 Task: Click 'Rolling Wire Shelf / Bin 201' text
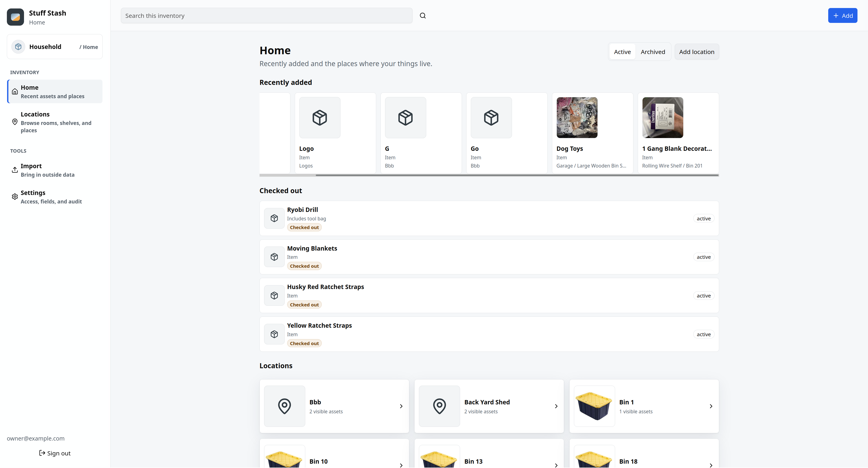pyautogui.click(x=672, y=166)
